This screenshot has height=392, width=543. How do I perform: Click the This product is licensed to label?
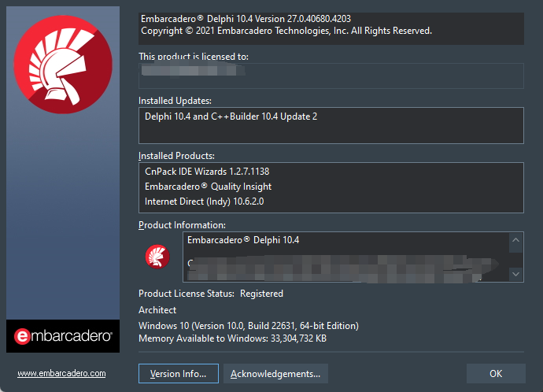[194, 57]
